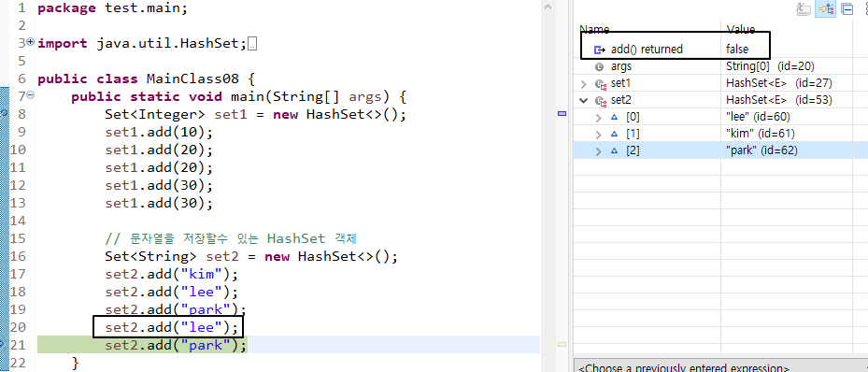The image size is (868, 372).
Task: Select the args variable row
Action: pyautogui.click(x=719, y=66)
